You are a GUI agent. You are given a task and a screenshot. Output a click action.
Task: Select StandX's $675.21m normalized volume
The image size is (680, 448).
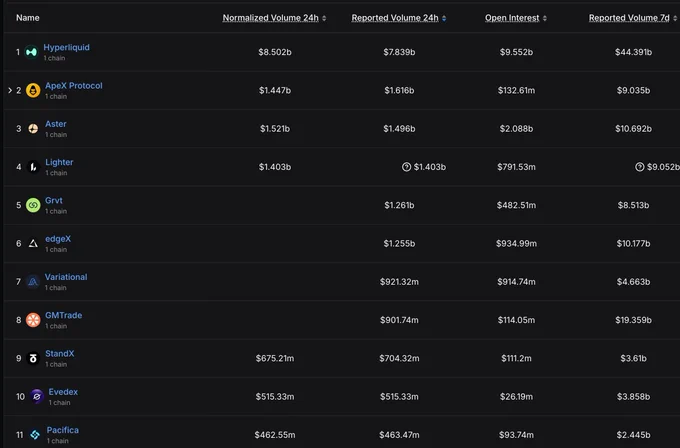click(275, 358)
